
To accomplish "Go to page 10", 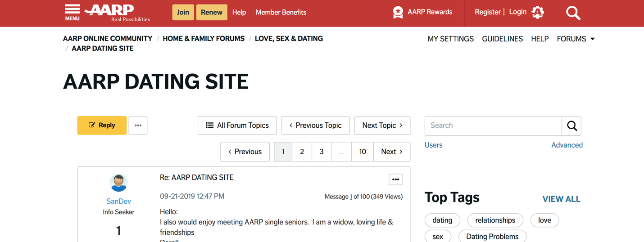I will click(x=363, y=152).
